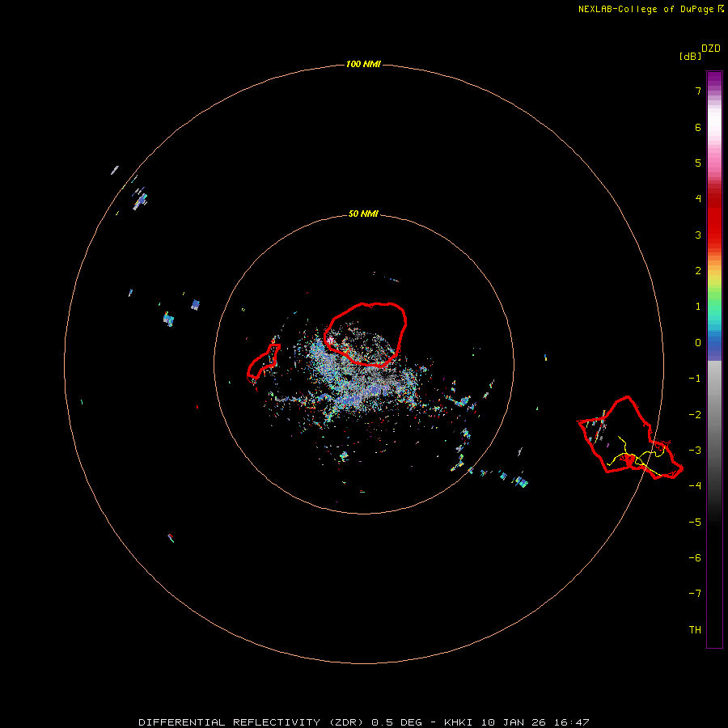The image size is (728, 728).
Task: Pick the purple top of the color bar
Action: pos(714,80)
